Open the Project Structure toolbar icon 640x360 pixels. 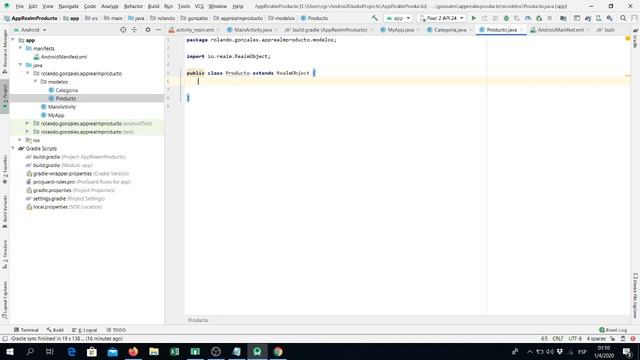(563, 18)
